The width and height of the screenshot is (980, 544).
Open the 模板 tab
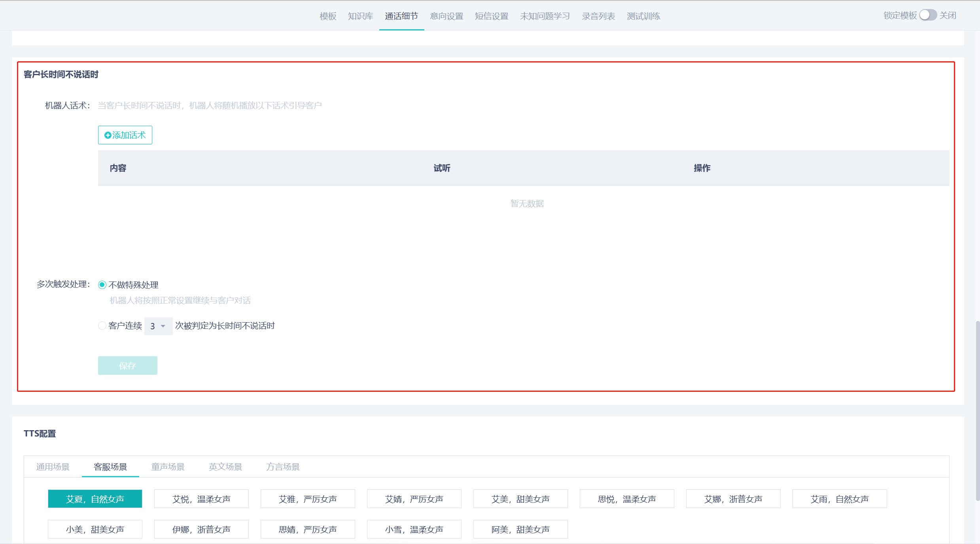(328, 16)
